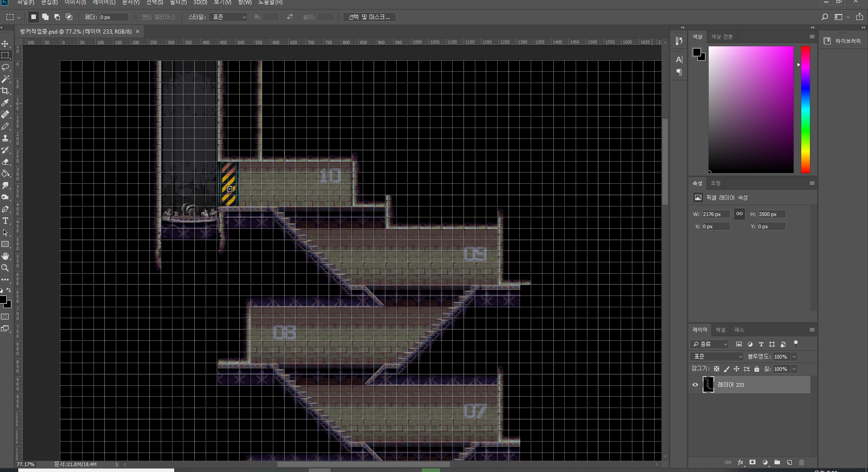Click the 선택 및 마스크 button

click(369, 17)
